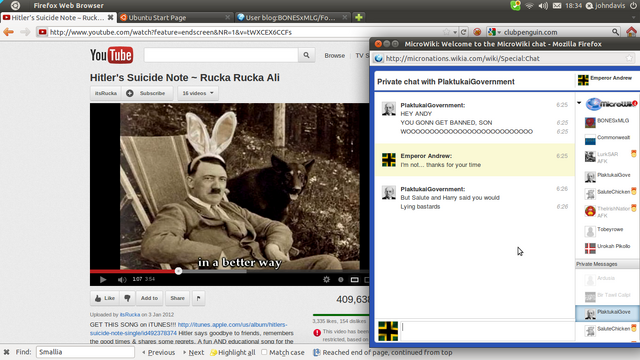Click the Emperor Andrew avatar in chat header

point(583,80)
